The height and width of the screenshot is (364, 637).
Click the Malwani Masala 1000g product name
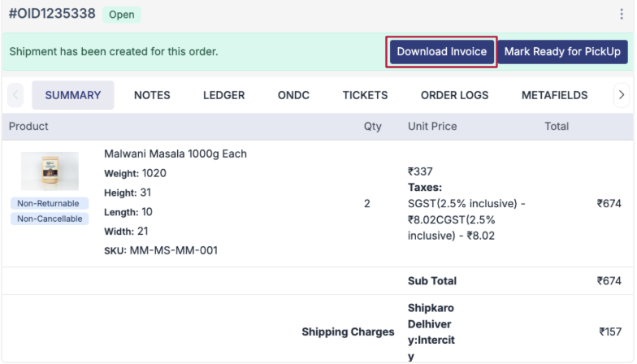(x=175, y=154)
